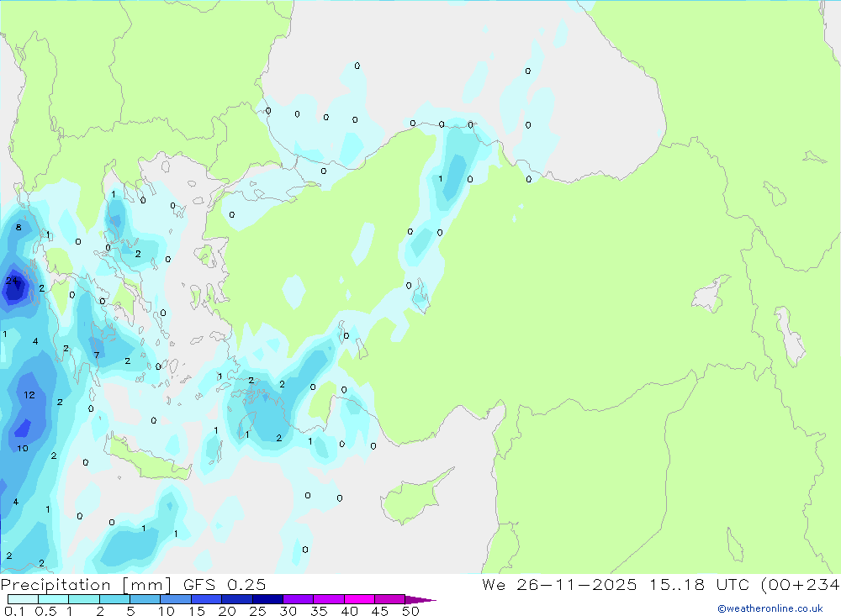Click the above-50 arrow tip of legend
Viewport: 841px width, 616px height.
pos(421,599)
